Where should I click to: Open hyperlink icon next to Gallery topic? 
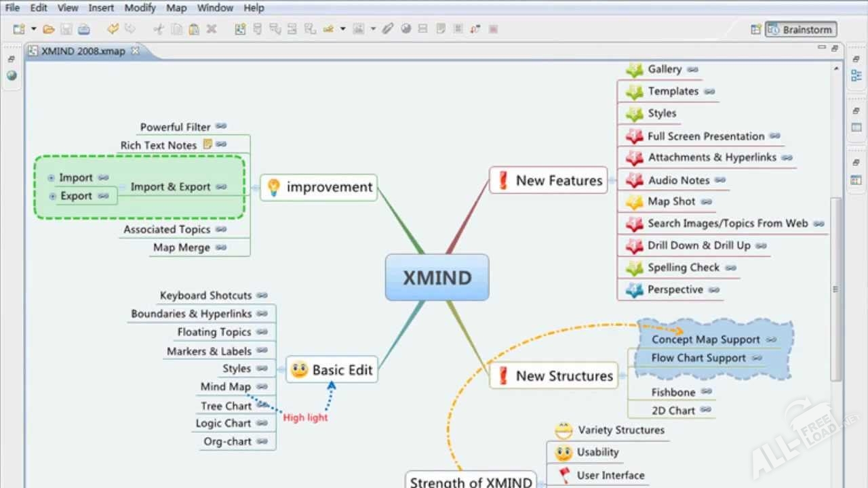(x=692, y=69)
